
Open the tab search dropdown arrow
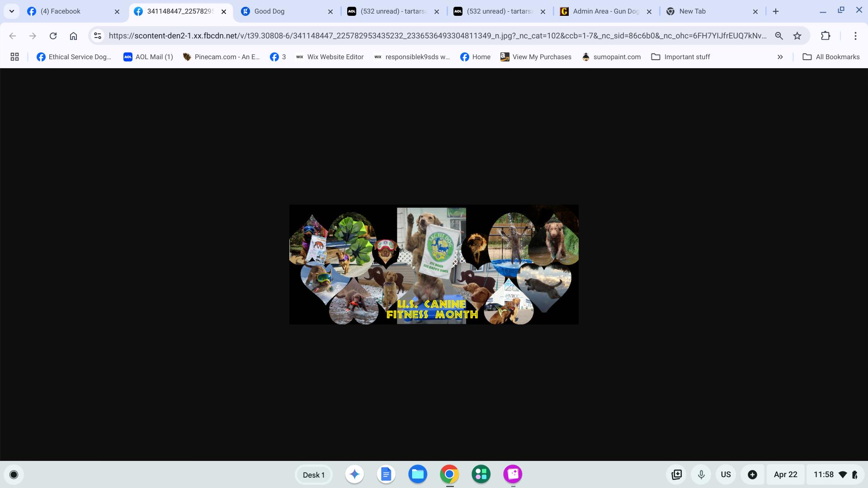click(x=12, y=11)
